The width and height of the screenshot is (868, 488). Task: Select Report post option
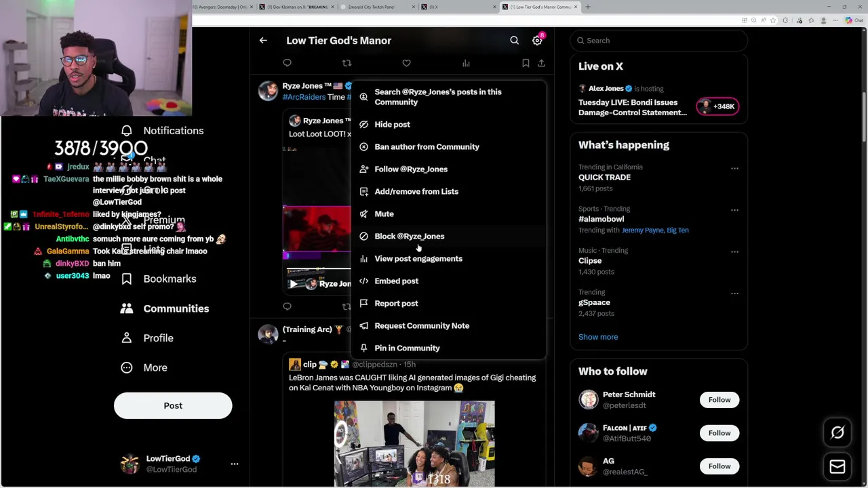pos(448,303)
